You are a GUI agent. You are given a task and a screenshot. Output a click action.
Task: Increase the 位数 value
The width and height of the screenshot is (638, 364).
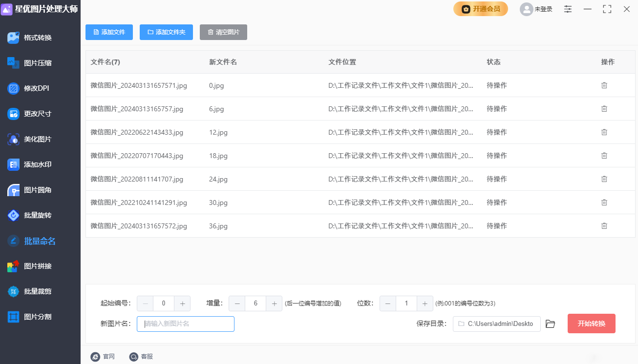pos(425,303)
